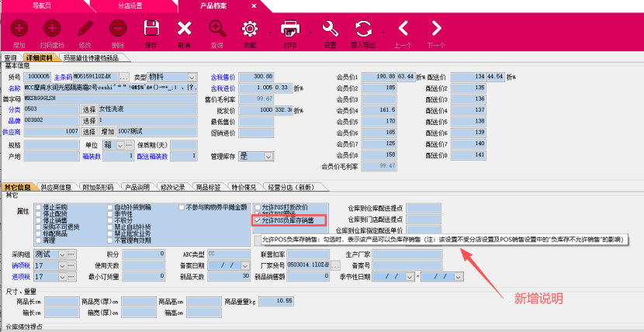
Task: Open the 管理库存 dropdown
Action: point(268,157)
